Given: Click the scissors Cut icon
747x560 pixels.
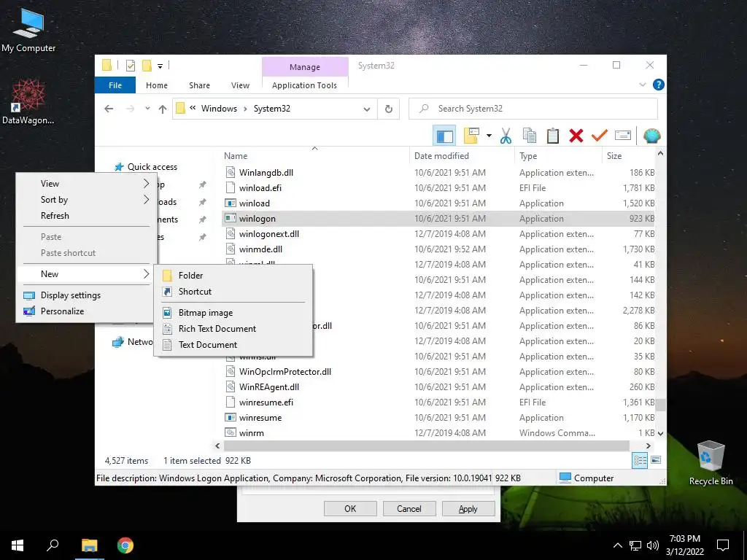Looking at the screenshot, I should pyautogui.click(x=506, y=136).
